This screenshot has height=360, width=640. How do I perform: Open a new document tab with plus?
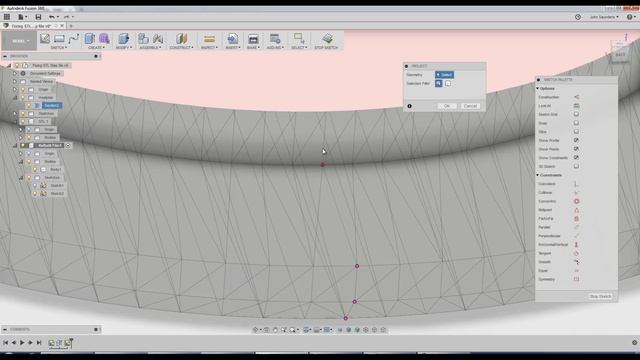(71, 26)
